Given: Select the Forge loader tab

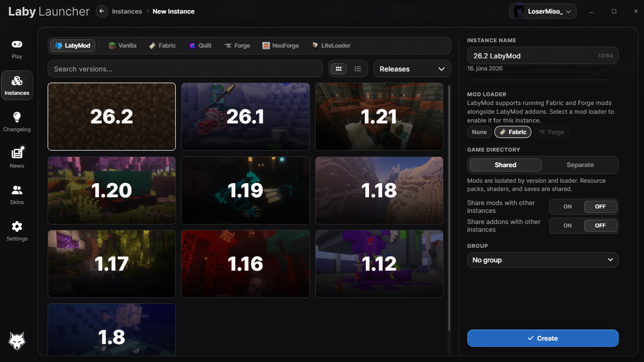Looking at the screenshot, I should click(237, 46).
